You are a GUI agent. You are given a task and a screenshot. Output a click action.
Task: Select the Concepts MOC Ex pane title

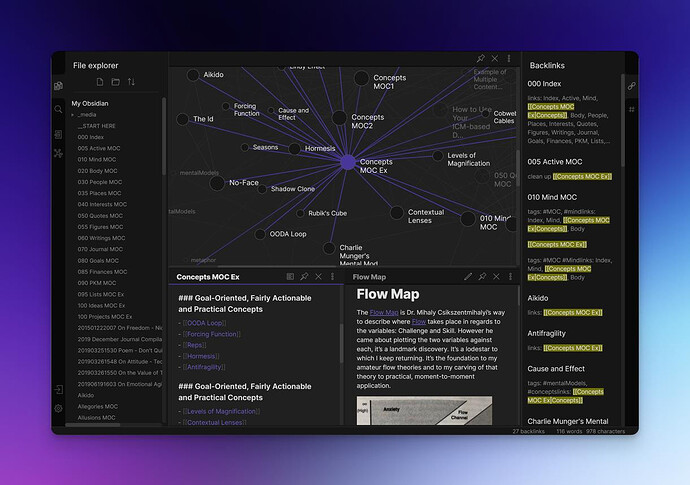point(208,277)
